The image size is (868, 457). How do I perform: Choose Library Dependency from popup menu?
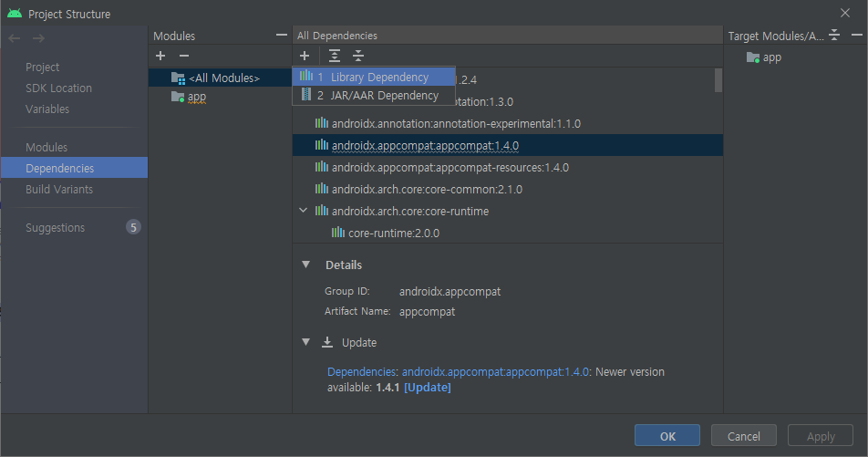[x=374, y=77]
